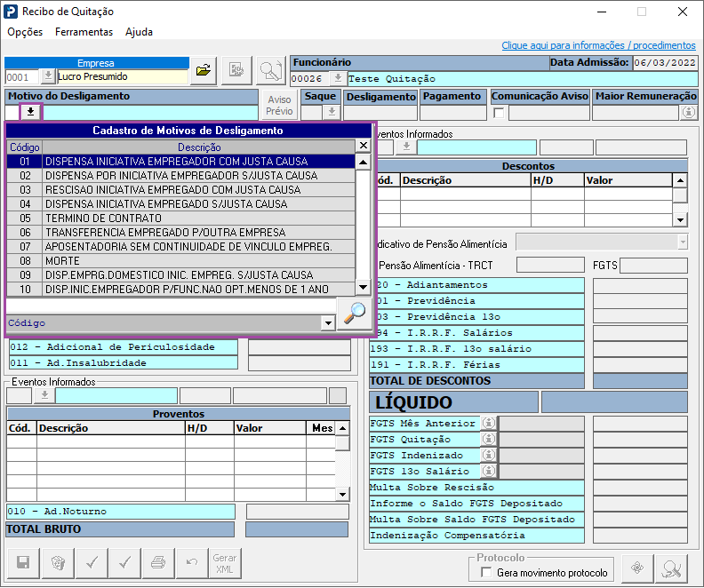704x588 pixels.
Task: Open the Ajuda menu
Action: click(140, 32)
